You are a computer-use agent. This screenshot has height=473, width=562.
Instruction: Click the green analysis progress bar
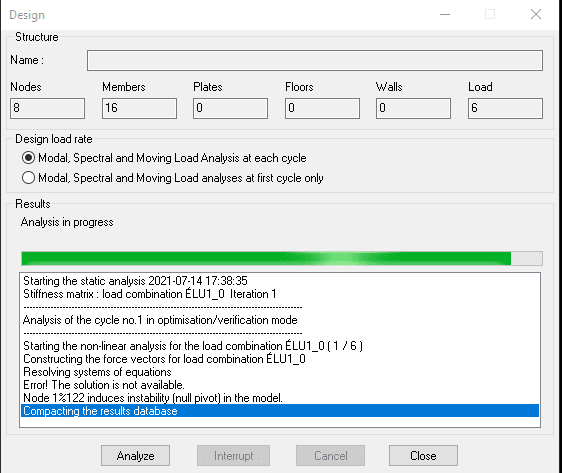coord(282,258)
